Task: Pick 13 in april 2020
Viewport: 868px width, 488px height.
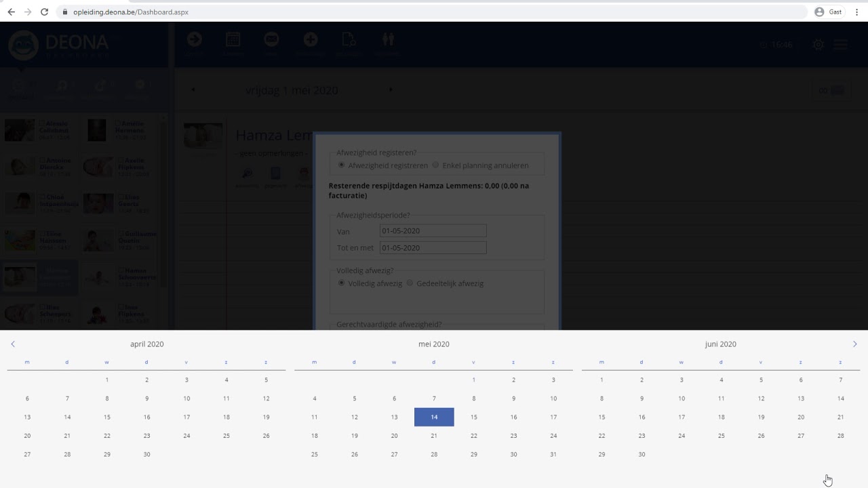Action: coord(27,417)
